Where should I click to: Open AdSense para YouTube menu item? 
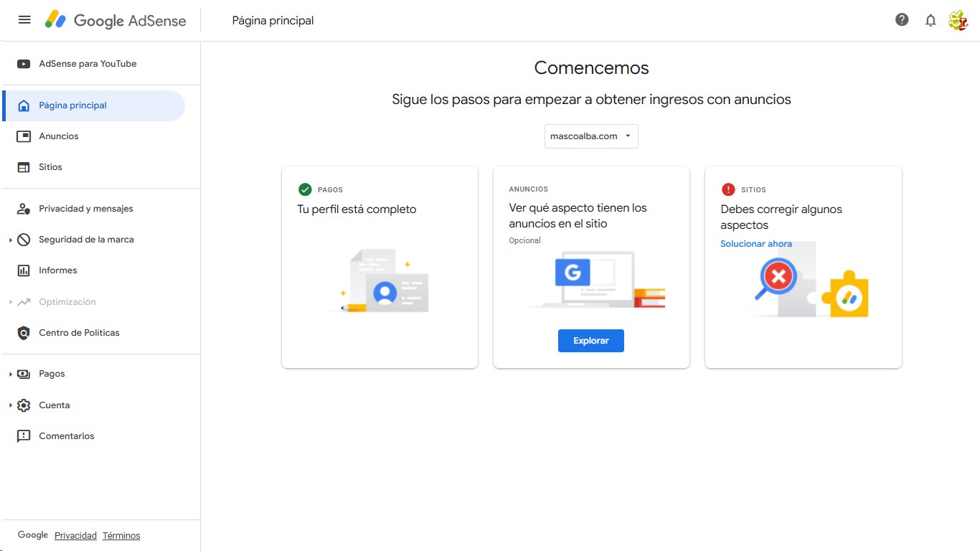tap(93, 64)
